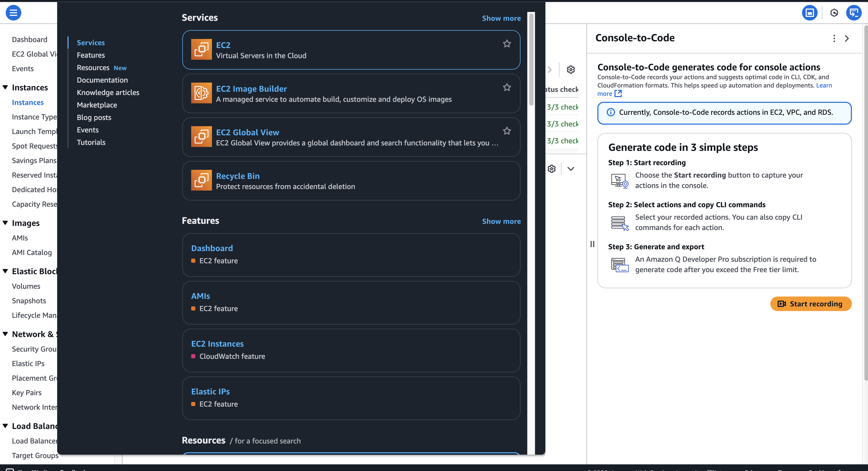Open AMI Catalog in sidebar
The image size is (868, 471).
[32, 252]
